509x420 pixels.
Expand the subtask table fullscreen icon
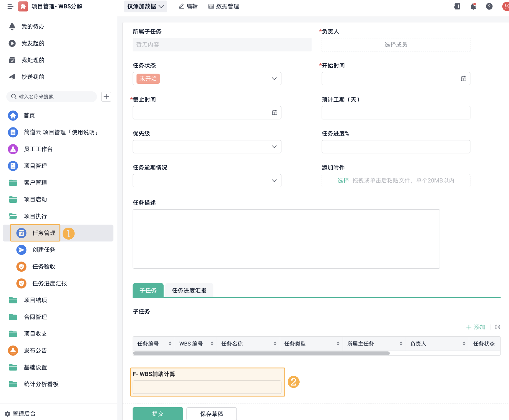pyautogui.click(x=498, y=327)
